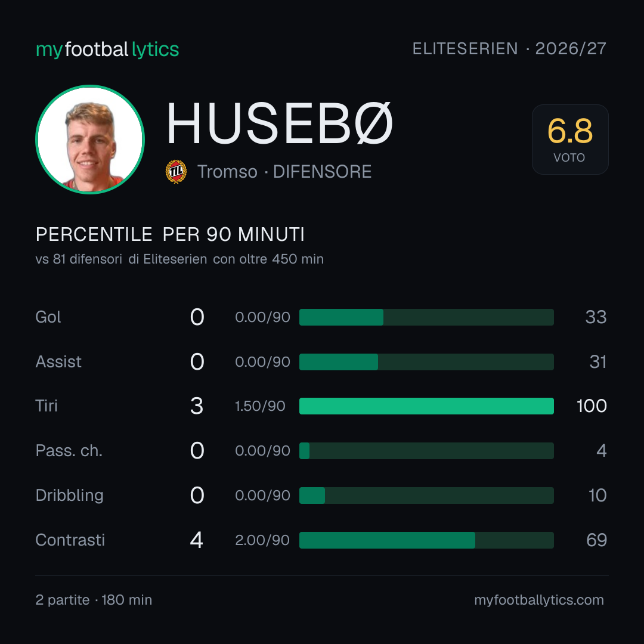Open the player portrait thumbnail
Screen dimensions: 644x644
tap(90, 139)
